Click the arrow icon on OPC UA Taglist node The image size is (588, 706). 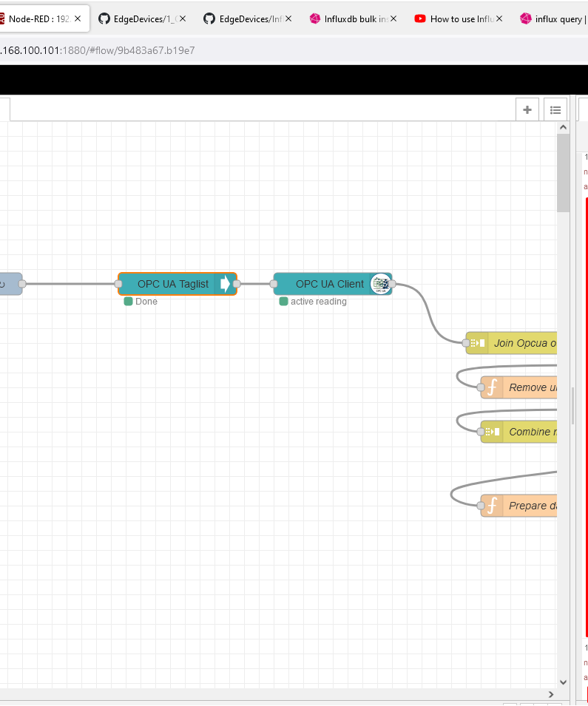click(225, 284)
